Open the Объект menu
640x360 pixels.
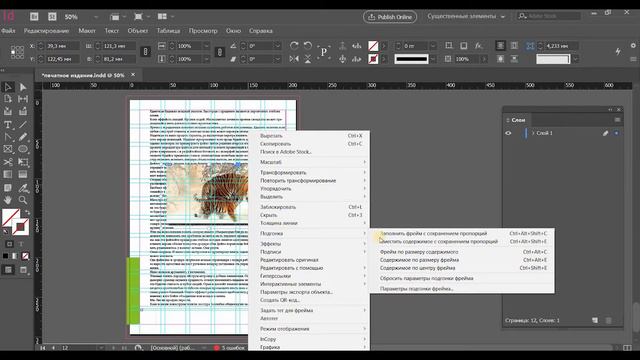click(138, 31)
